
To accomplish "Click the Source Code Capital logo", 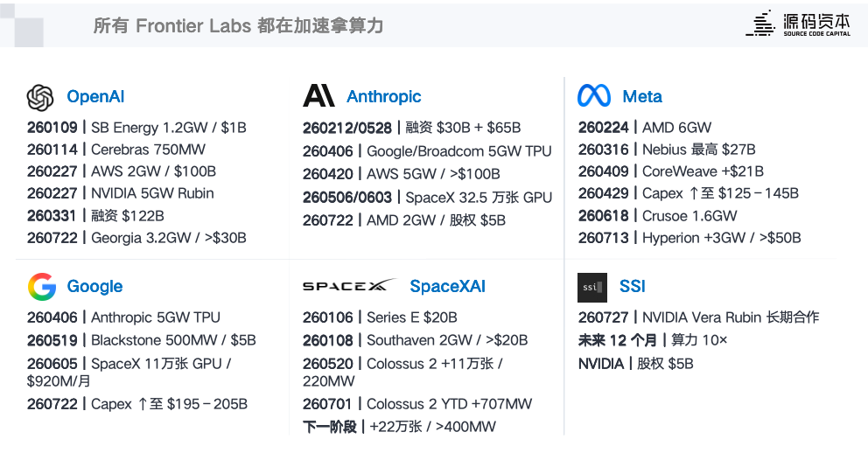I will coord(798,24).
